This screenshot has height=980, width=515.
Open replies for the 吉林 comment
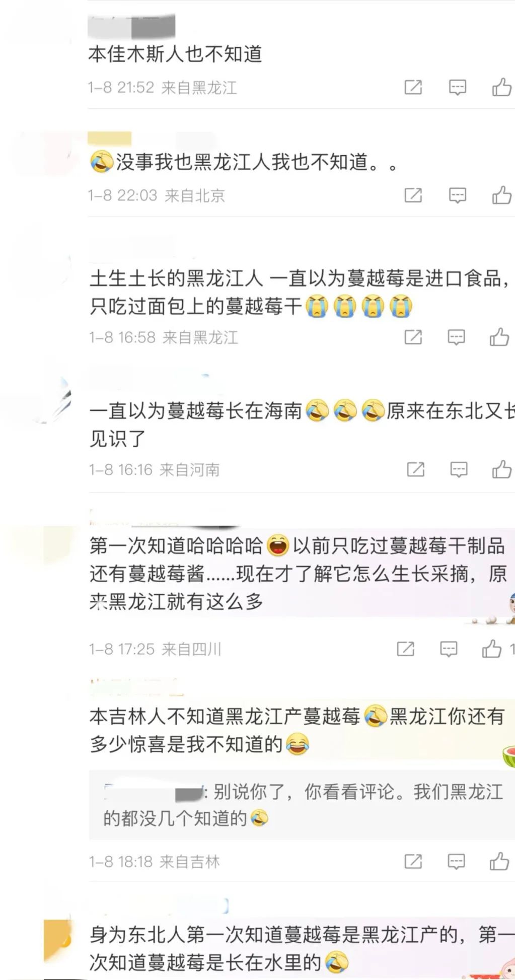point(456,862)
